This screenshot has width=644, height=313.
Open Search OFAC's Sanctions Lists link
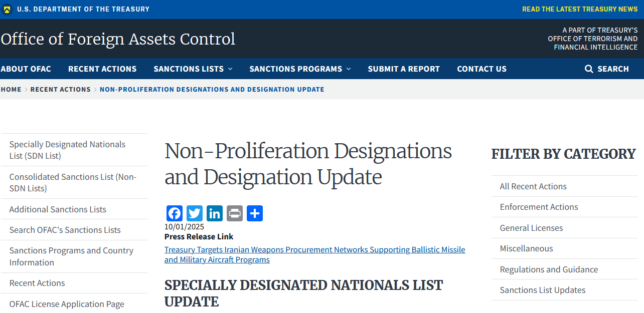click(x=65, y=230)
